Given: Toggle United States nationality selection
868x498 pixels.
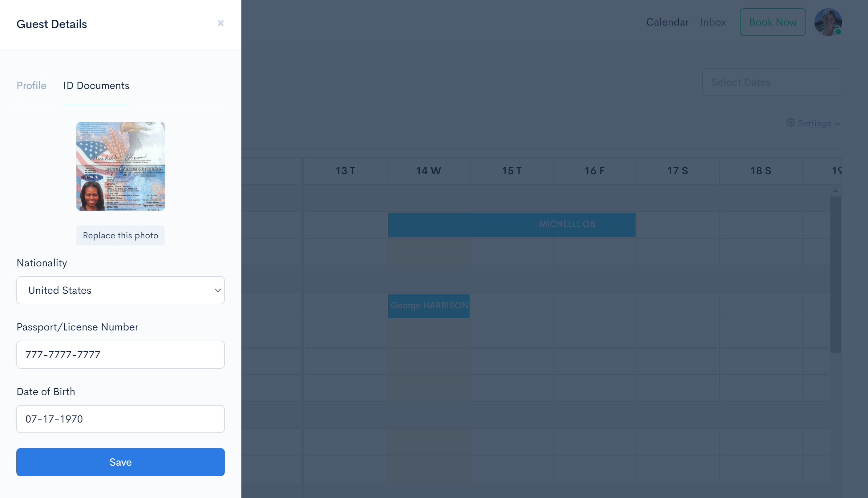Looking at the screenshot, I should (x=120, y=290).
